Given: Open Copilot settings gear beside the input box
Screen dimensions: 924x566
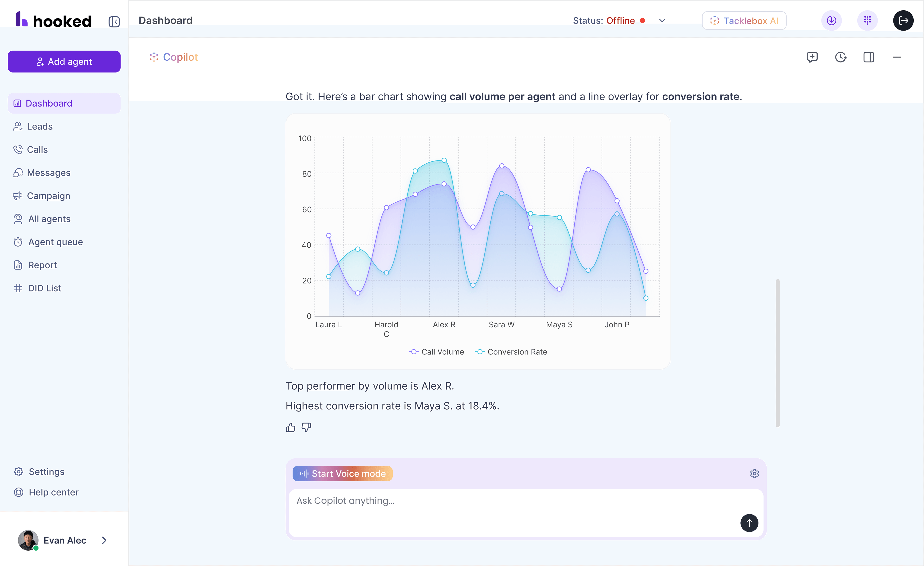Looking at the screenshot, I should pos(755,473).
